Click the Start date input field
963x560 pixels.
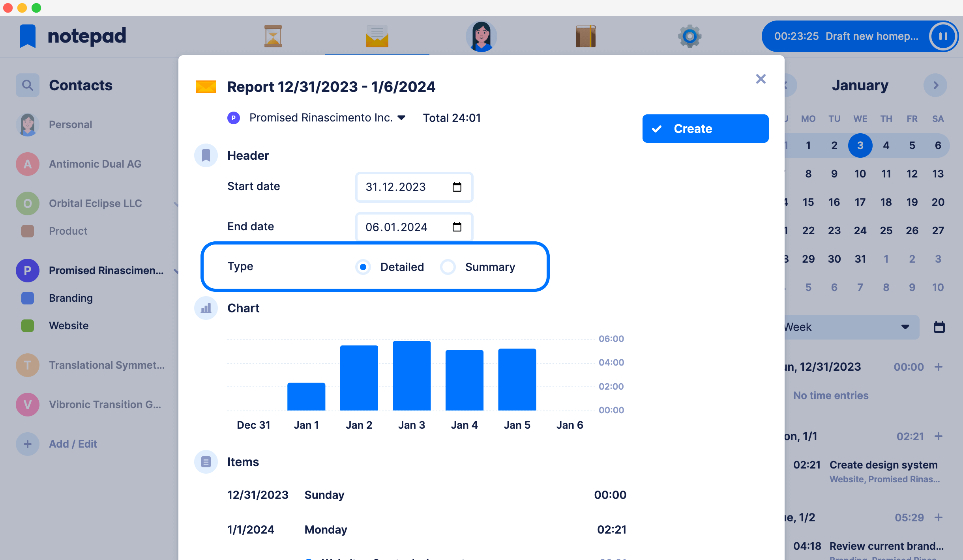click(x=413, y=187)
